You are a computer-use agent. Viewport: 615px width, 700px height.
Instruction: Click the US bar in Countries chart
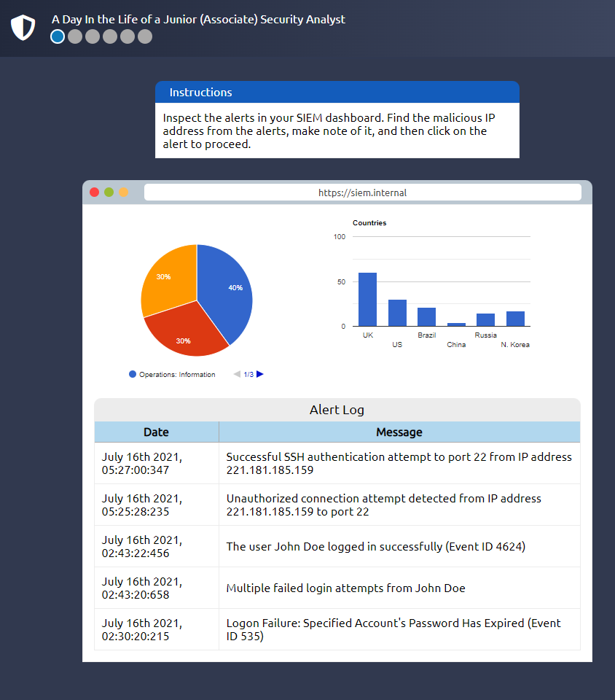point(397,313)
